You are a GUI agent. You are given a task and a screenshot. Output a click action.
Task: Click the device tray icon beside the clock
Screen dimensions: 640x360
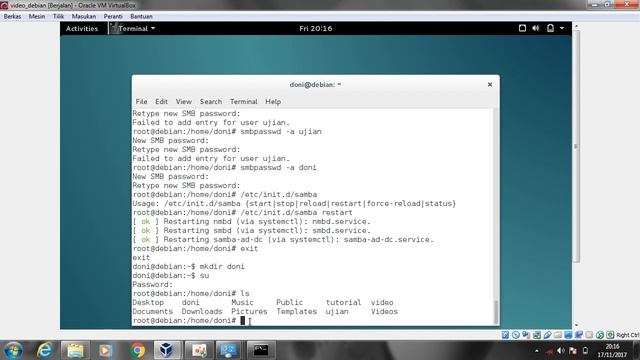tap(585, 351)
